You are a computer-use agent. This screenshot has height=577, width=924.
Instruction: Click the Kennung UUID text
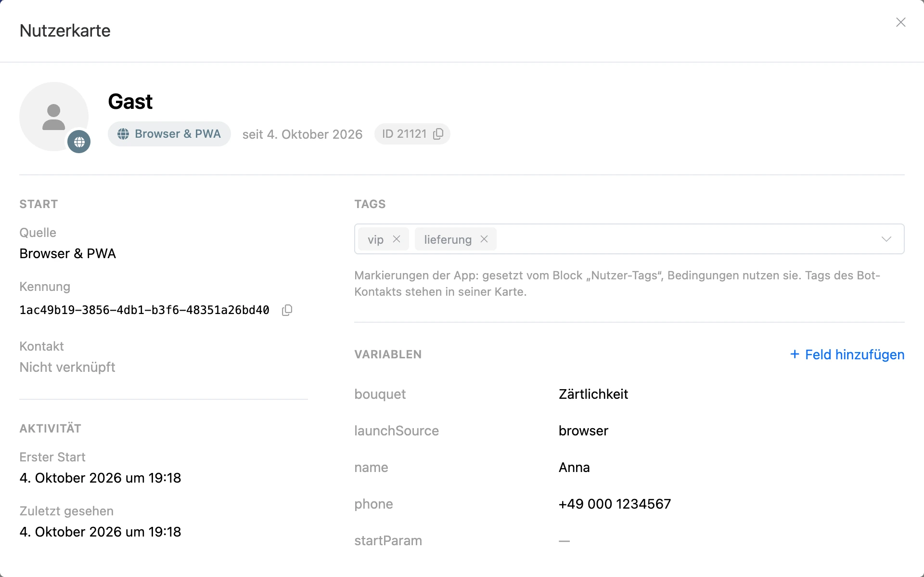[144, 310]
